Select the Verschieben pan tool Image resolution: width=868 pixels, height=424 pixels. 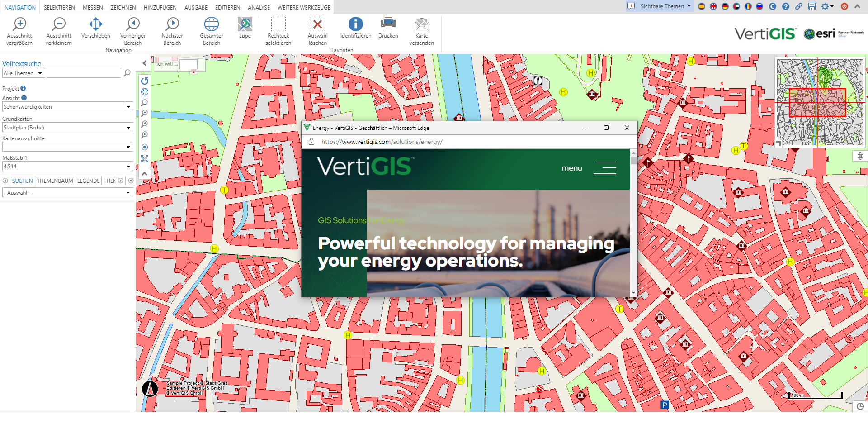95,31
